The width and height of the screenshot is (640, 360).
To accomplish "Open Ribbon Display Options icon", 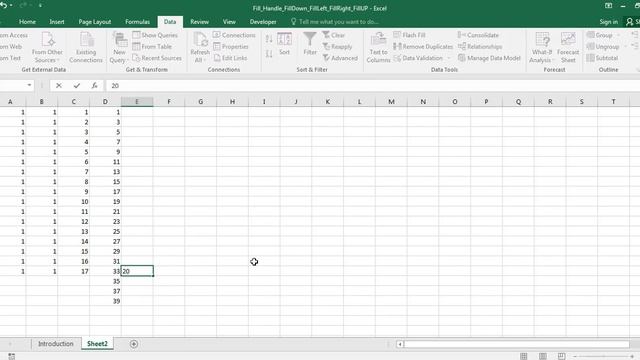I will (608, 6).
